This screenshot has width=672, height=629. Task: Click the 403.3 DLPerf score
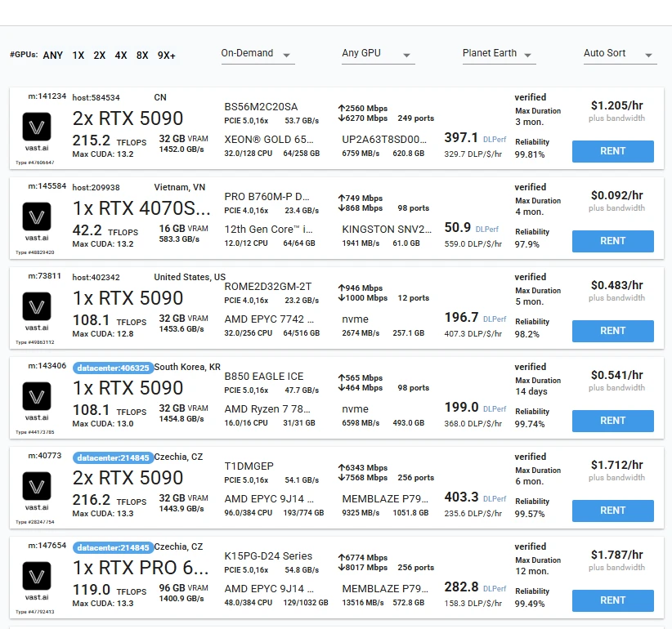(x=461, y=497)
